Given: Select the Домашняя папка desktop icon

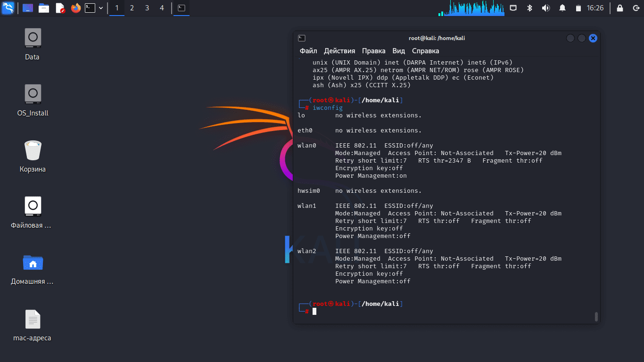Looking at the screenshot, I should point(33,269).
